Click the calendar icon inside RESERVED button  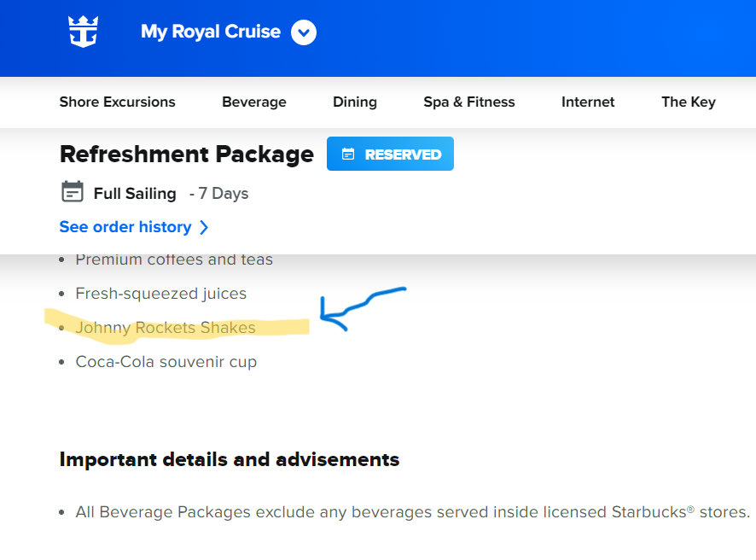tap(348, 154)
